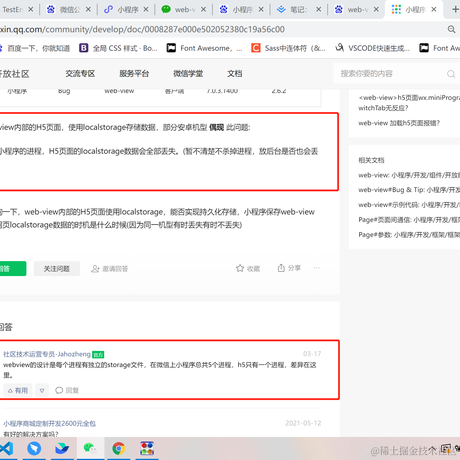Image resolution: width=460 pixels, height=460 pixels.
Task: Open doc link web-view#Bug & Tip
Action: (409, 190)
